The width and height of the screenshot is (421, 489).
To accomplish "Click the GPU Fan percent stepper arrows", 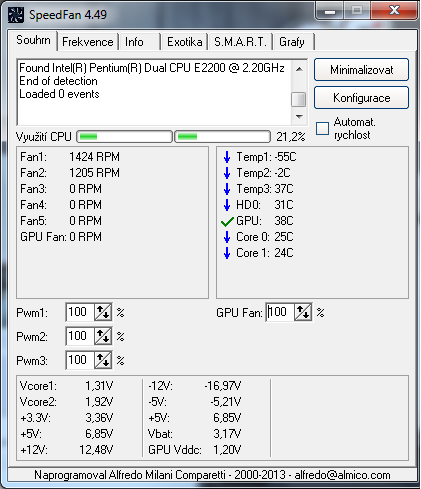I will click(303, 312).
